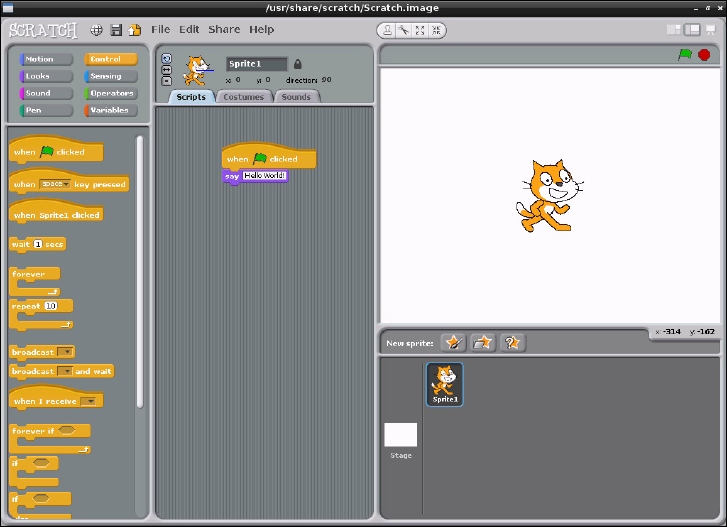
Task: Switch to the Costumes tab
Action: click(243, 97)
